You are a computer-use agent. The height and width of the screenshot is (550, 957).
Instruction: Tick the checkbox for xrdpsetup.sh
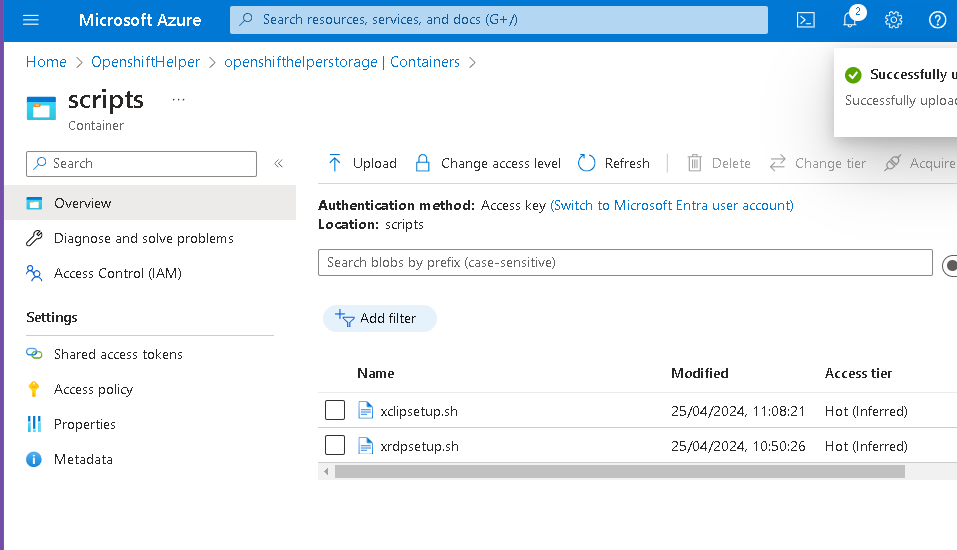pyautogui.click(x=334, y=445)
